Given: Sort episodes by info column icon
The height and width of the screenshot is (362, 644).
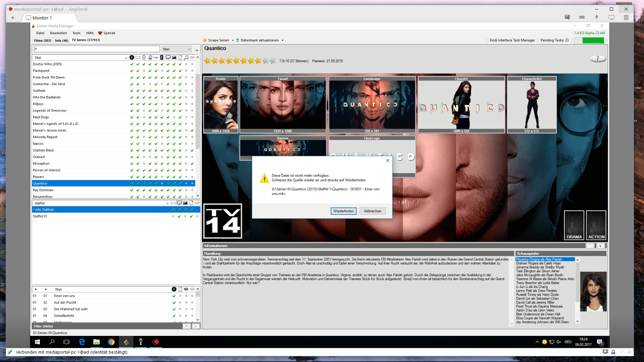Looking at the screenshot, I should (174, 289).
